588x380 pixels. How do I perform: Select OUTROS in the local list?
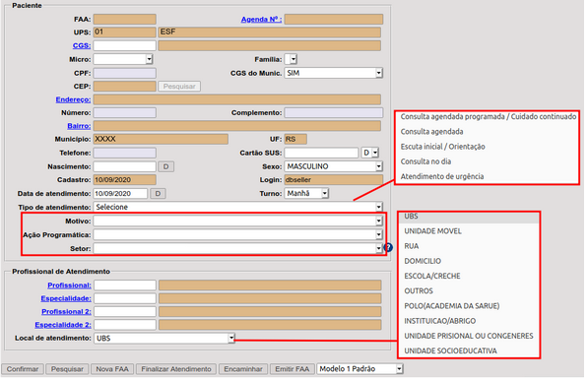coord(419,290)
